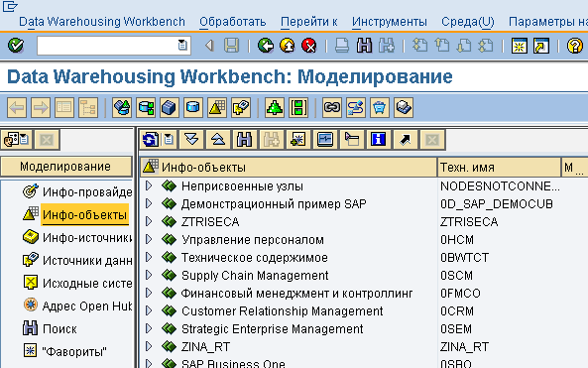Open the Инструменты menu
This screenshot has width=588, height=368.
pyautogui.click(x=390, y=22)
